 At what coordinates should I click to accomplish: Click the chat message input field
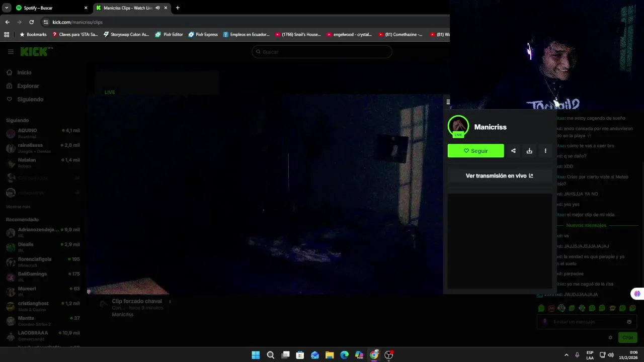(x=586, y=322)
